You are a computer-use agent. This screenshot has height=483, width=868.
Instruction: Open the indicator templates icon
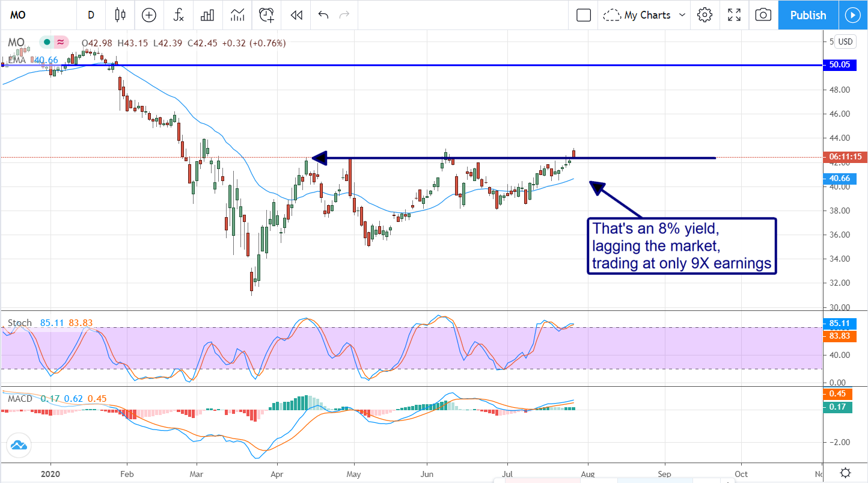pyautogui.click(x=237, y=15)
